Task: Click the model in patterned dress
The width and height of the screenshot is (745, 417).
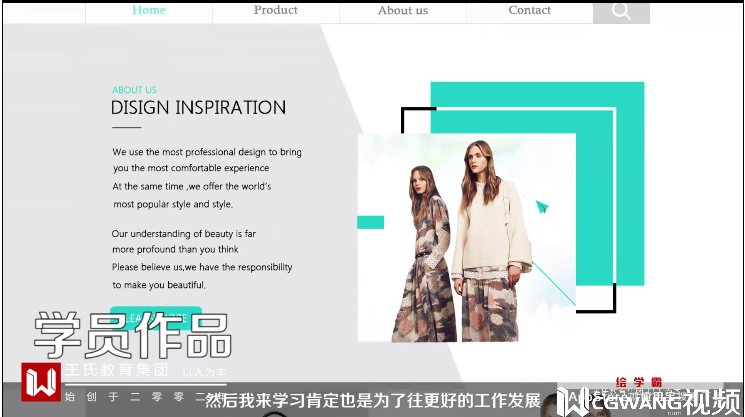Action: pyautogui.click(x=422, y=254)
